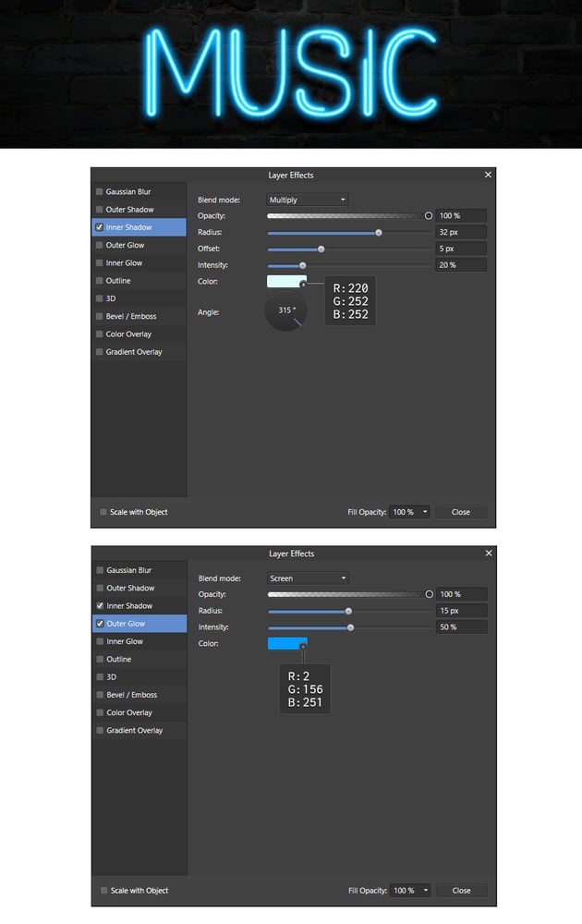Enable Gradient Overlay checkbox in upper dialog
Viewport: 582px width, 924px height.
pyautogui.click(x=100, y=352)
